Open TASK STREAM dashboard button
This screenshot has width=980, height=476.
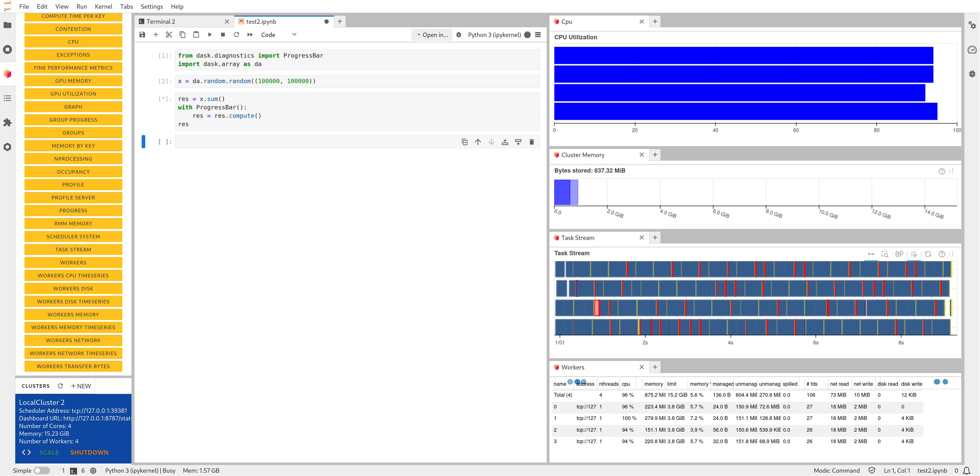[x=73, y=249]
